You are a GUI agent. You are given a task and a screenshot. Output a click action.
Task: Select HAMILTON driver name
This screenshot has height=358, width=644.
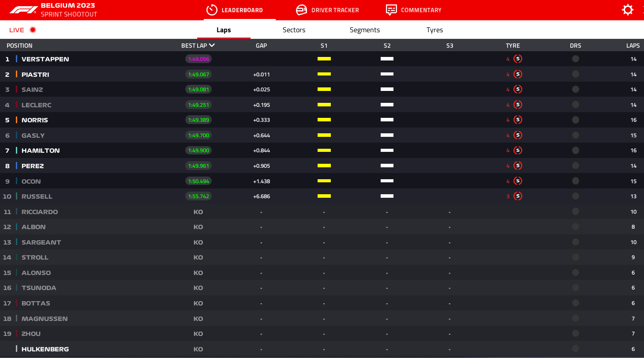tap(41, 151)
